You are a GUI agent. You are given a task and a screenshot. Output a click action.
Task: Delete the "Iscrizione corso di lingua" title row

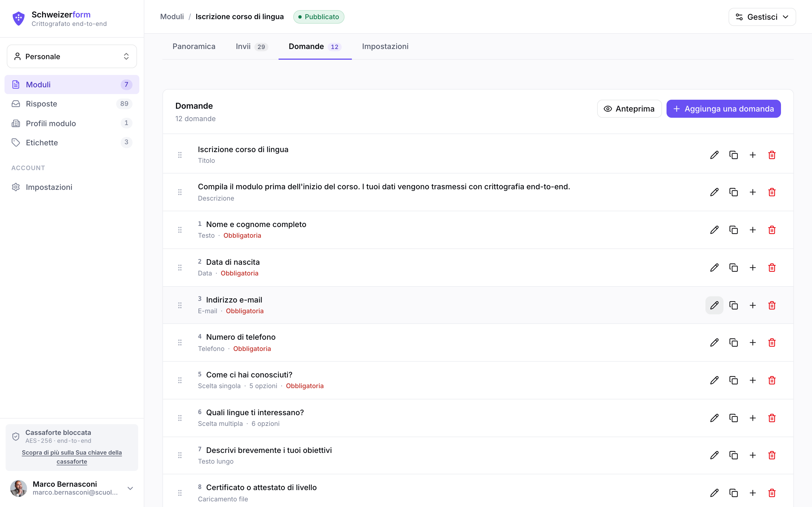[x=772, y=155]
